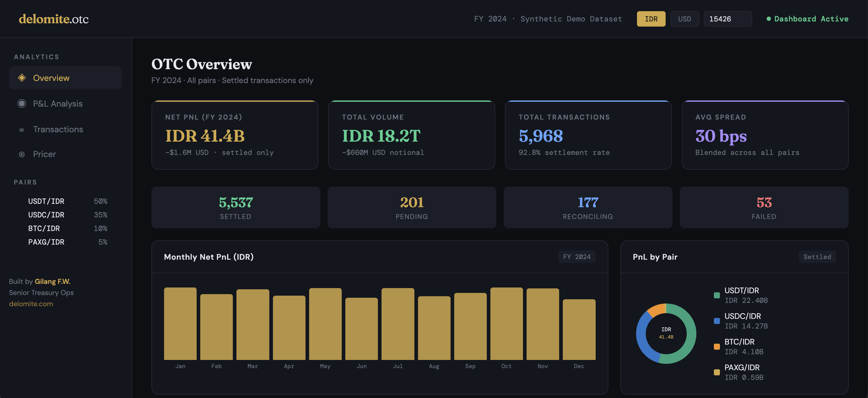The width and height of the screenshot is (868, 398).
Task: Collapse the ANALYTICS section header
Action: (36, 57)
